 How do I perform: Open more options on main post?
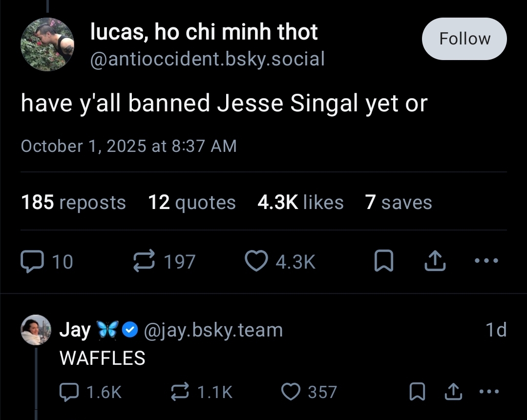pyautogui.click(x=486, y=261)
